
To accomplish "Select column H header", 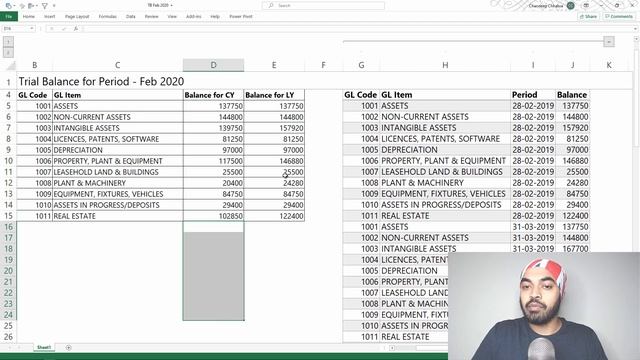I will tap(445, 65).
